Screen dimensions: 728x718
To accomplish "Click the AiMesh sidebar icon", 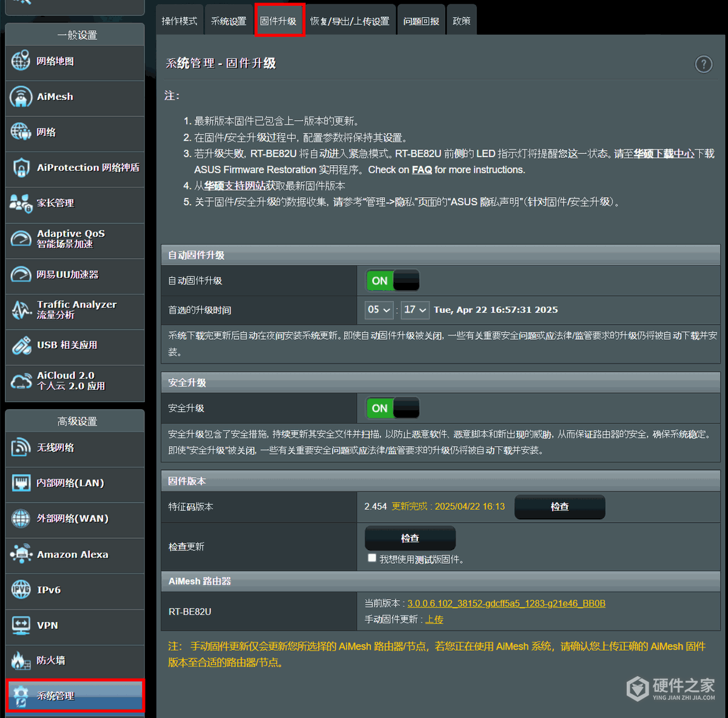I will tap(21, 97).
